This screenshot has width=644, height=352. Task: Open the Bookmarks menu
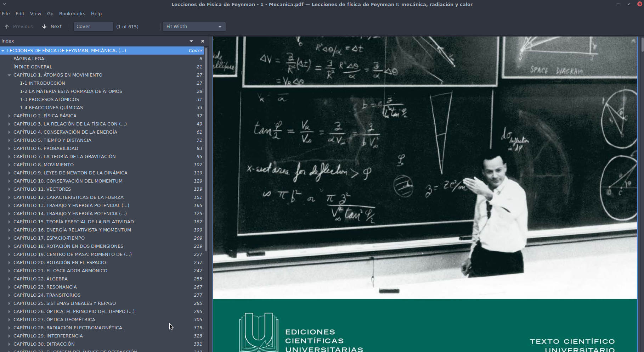pyautogui.click(x=72, y=13)
